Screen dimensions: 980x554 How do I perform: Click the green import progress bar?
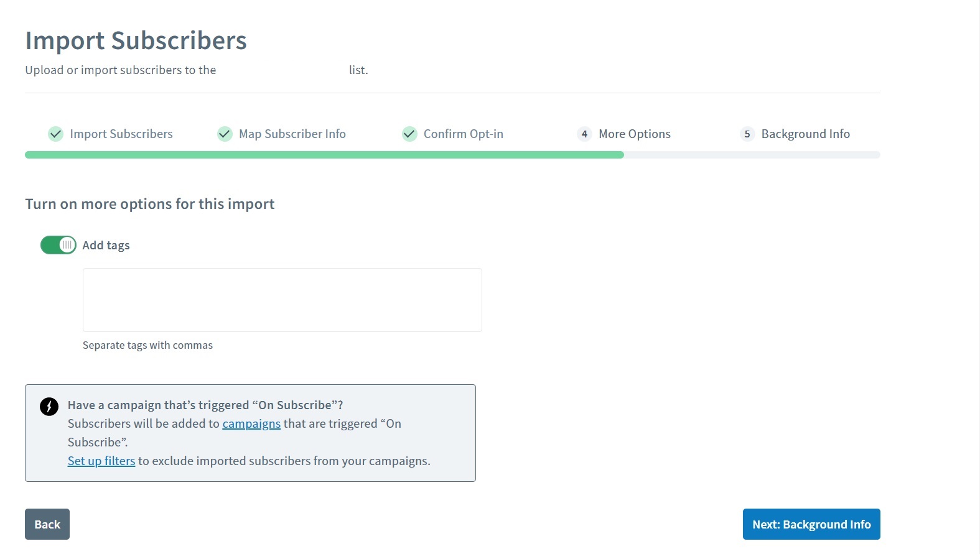tap(324, 155)
